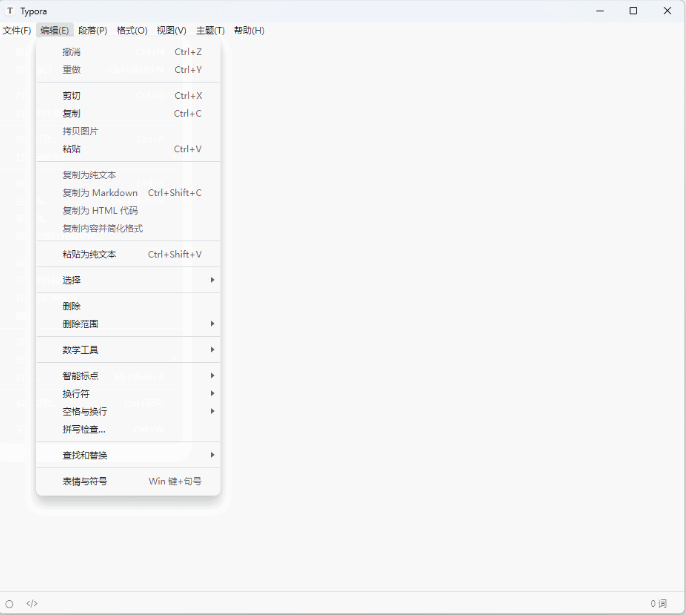686x615 pixels.
Task: Expand the 删除范围 submenu
Action: pos(128,324)
